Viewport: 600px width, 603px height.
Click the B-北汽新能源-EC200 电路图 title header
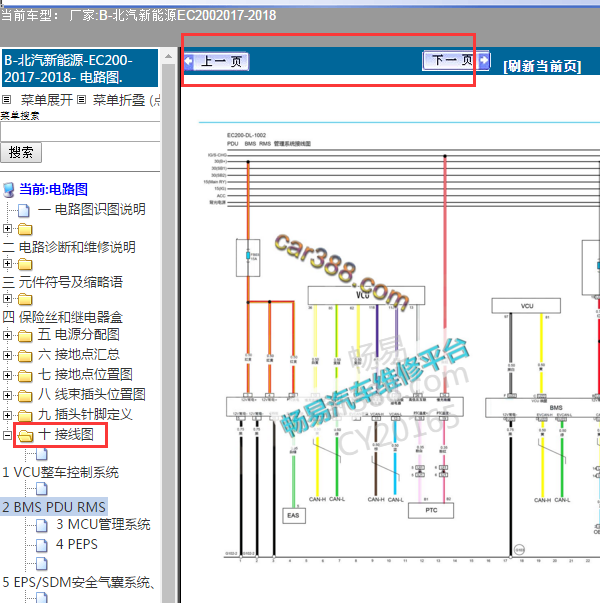click(x=80, y=68)
